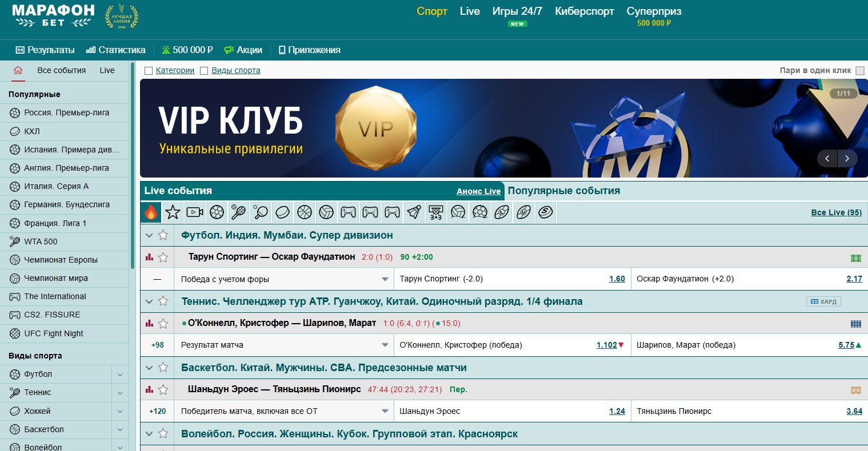Enable Пари в один клик checkbox
Screen dimensions: 868x451
pyautogui.click(x=860, y=71)
